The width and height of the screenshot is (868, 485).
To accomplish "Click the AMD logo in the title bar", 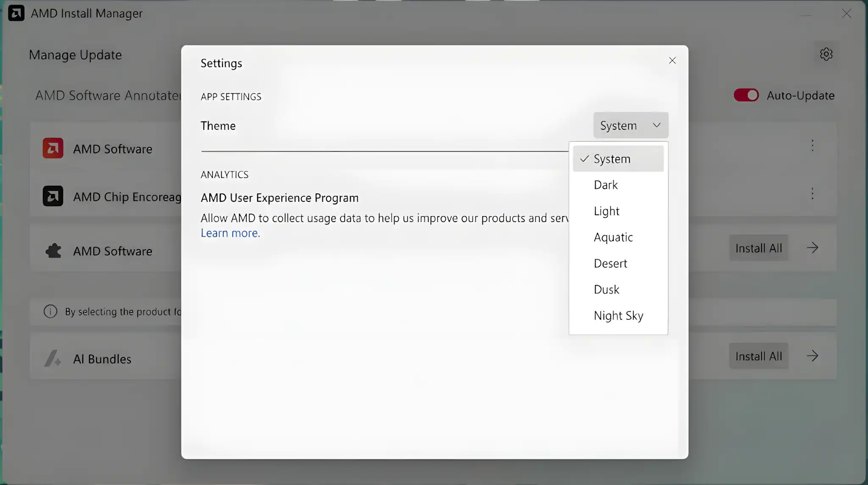I will pos(16,13).
